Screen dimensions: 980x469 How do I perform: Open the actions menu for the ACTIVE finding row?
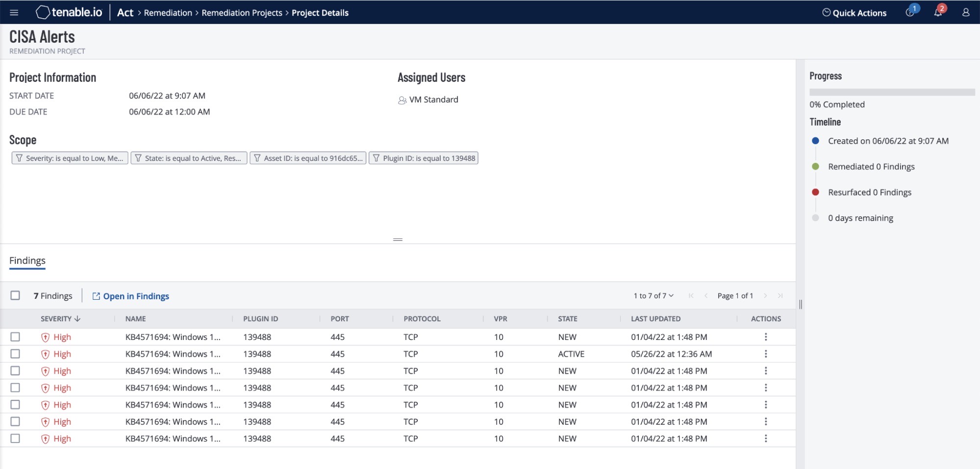click(x=765, y=354)
